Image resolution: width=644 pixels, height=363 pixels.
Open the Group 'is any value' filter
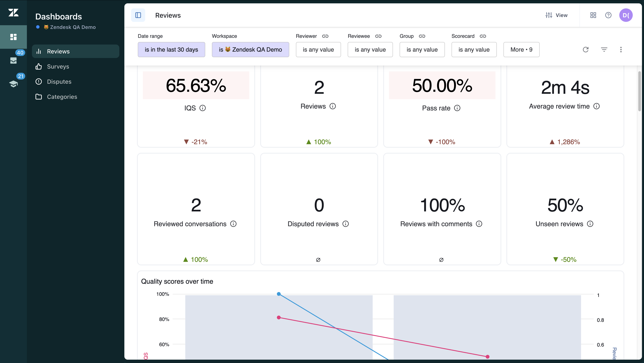(422, 50)
